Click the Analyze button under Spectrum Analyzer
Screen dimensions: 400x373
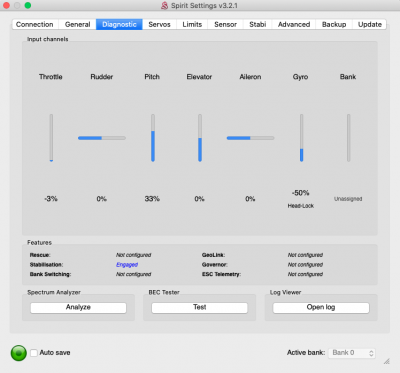coord(78,307)
